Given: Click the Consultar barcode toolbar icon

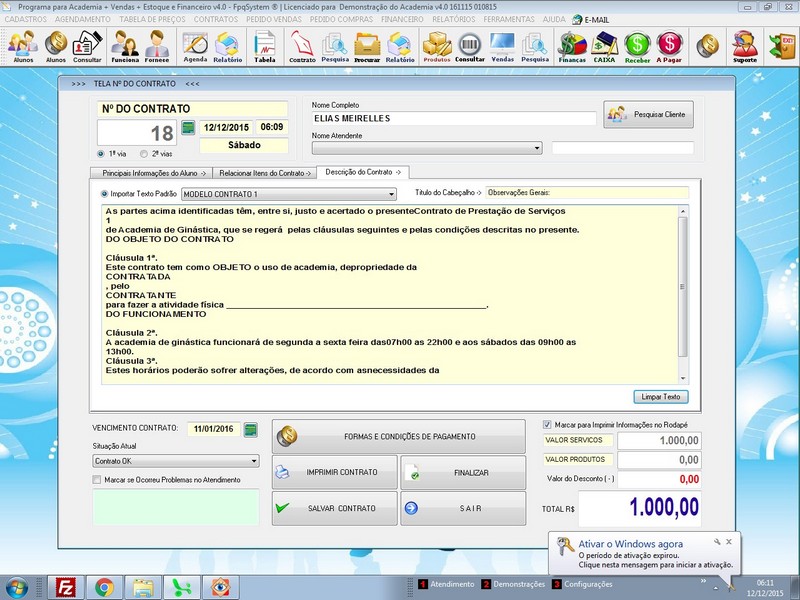Looking at the screenshot, I should (x=470, y=46).
